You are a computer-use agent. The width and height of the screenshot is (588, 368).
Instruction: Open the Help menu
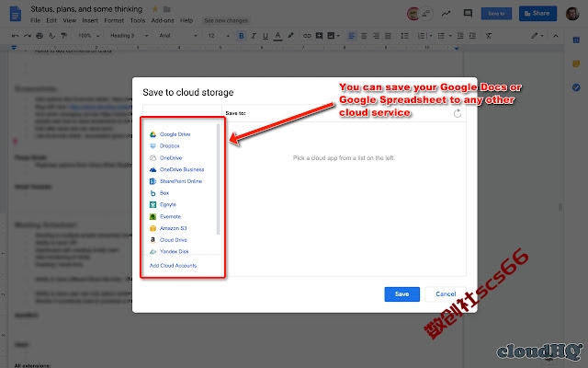point(187,20)
